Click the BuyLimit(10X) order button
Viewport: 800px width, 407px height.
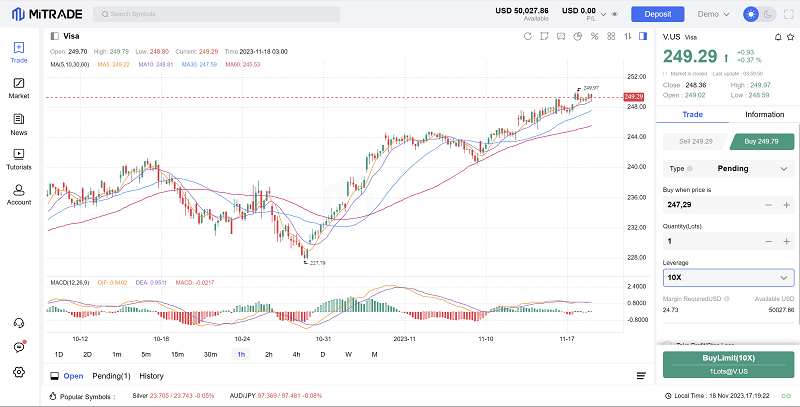[x=727, y=363]
